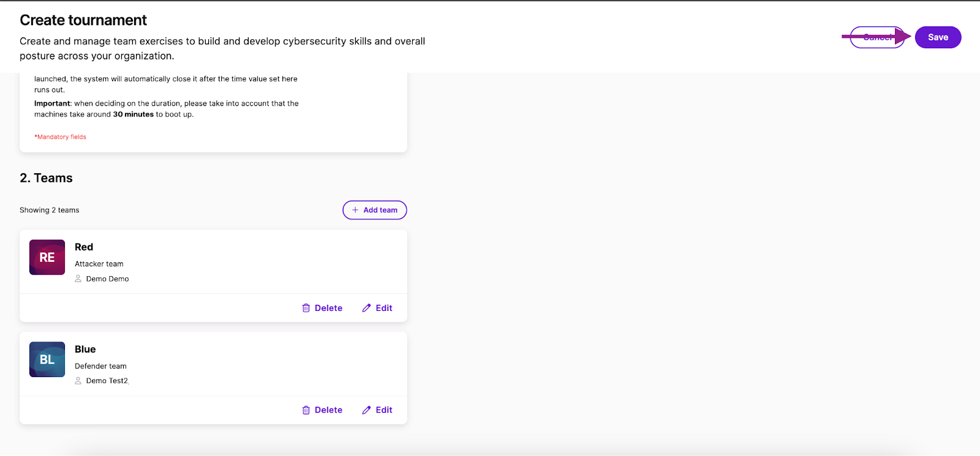Click the Demo Demo member name
This screenshot has width=980, height=456.
(x=107, y=278)
